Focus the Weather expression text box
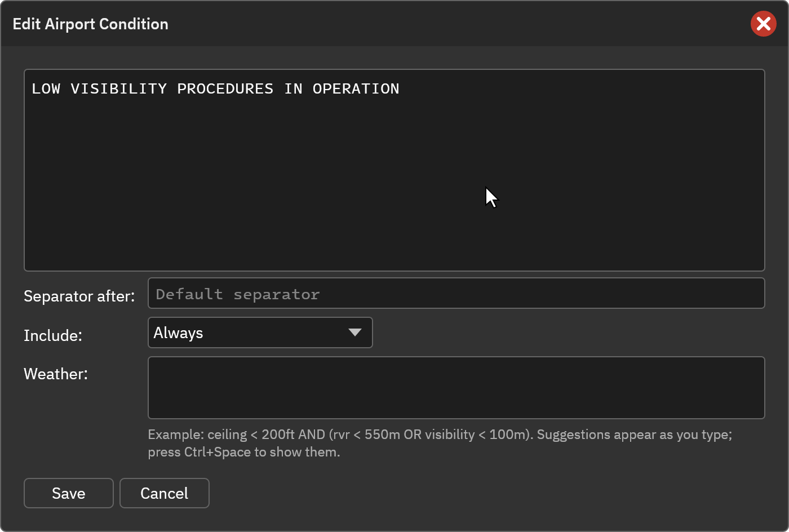The height and width of the screenshot is (532, 789). click(x=456, y=388)
